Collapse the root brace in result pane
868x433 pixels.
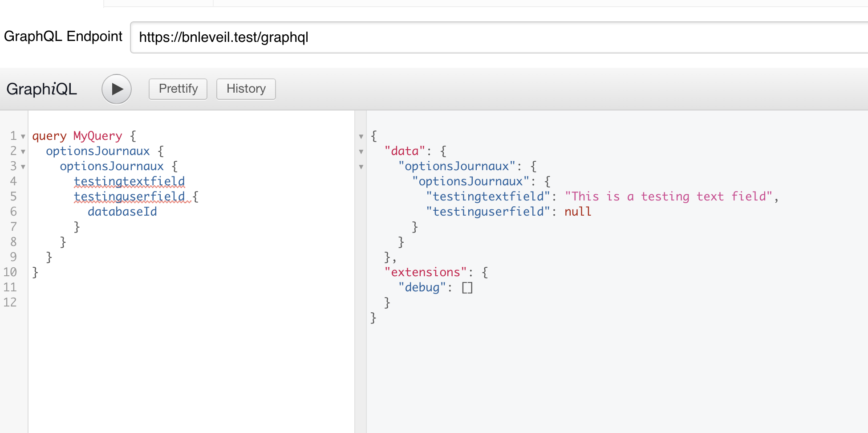pos(361,136)
